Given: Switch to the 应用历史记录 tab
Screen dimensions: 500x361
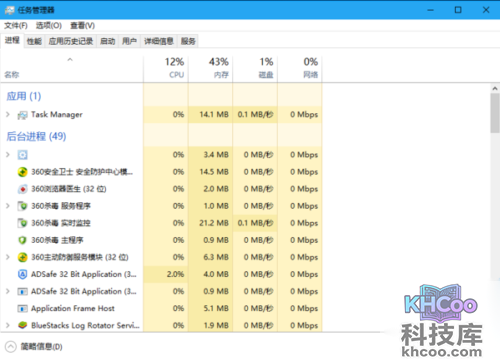Looking at the screenshot, I should (71, 41).
